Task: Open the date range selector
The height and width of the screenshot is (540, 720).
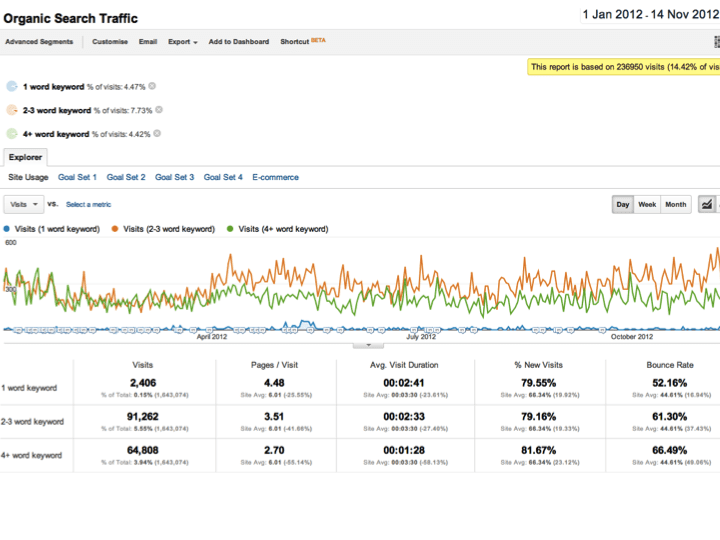Action: 650,15
